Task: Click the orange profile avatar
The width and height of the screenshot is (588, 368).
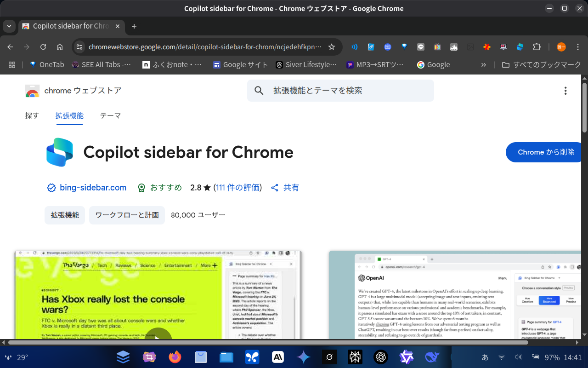Action: pos(561,47)
